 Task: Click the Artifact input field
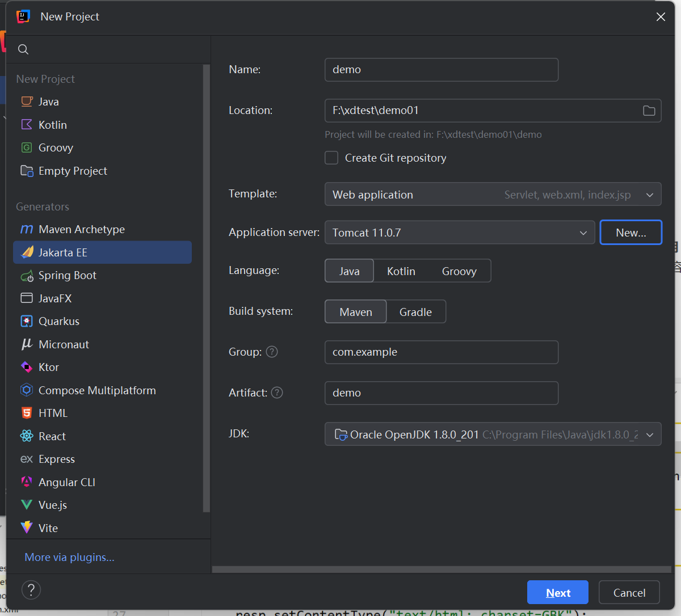click(442, 393)
